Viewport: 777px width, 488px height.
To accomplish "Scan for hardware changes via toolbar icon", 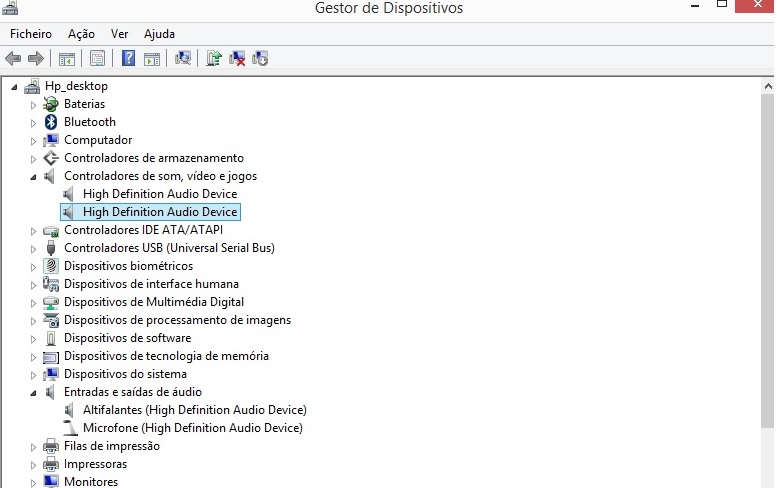I will 182,58.
